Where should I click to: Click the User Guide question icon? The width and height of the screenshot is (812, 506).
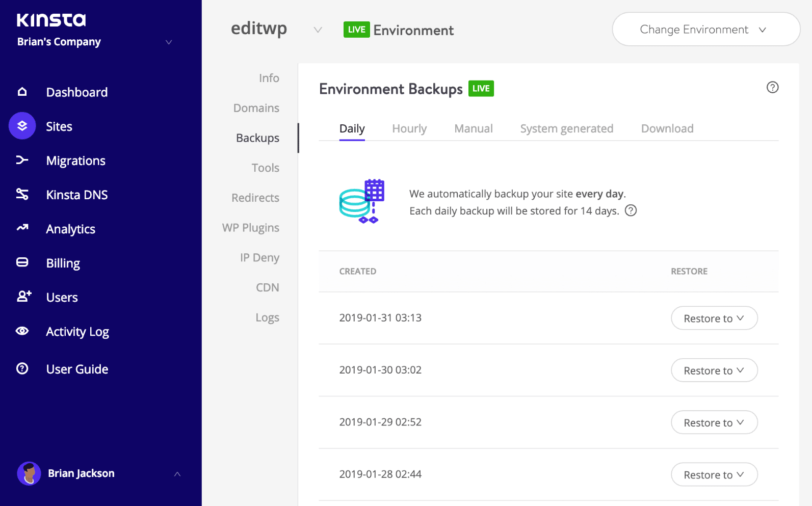(22, 368)
